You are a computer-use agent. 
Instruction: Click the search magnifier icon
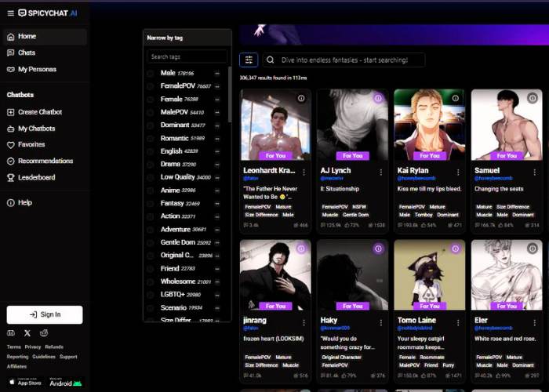(x=271, y=60)
